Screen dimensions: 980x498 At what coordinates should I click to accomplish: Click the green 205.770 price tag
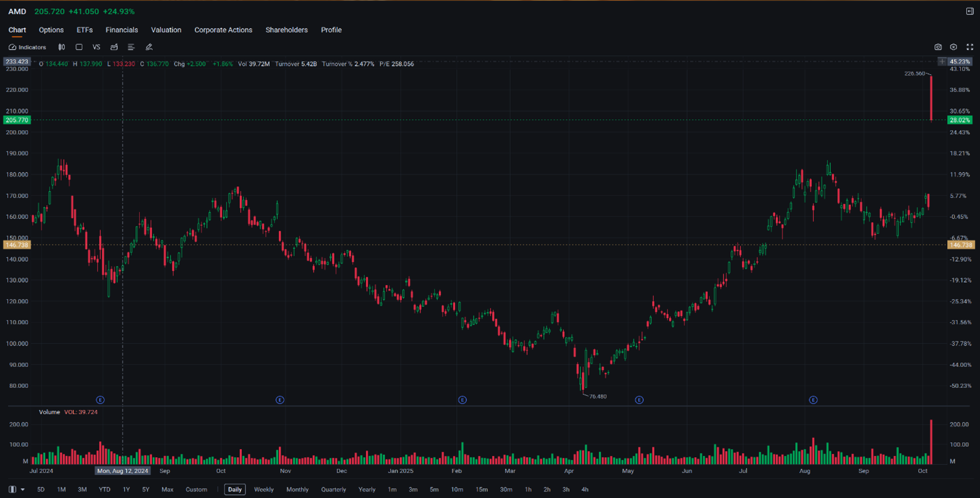coord(17,120)
